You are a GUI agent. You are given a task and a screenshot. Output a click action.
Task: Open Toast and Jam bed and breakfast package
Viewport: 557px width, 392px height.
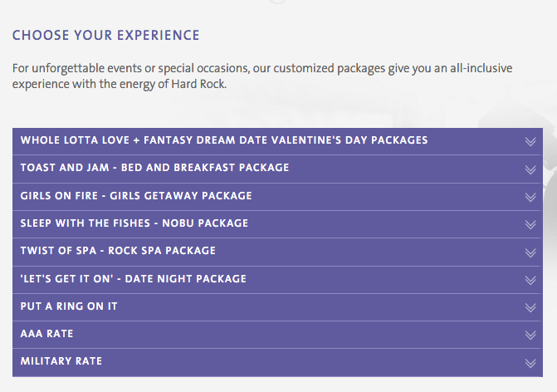(x=277, y=169)
